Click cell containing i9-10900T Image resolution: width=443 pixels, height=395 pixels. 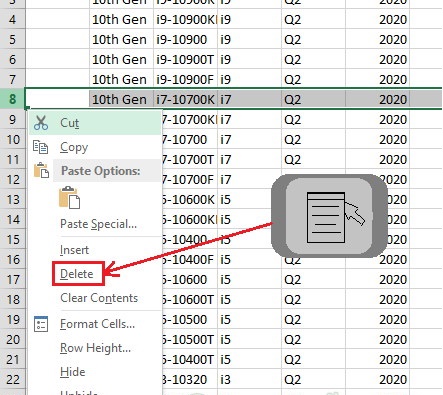pyautogui.click(x=185, y=59)
